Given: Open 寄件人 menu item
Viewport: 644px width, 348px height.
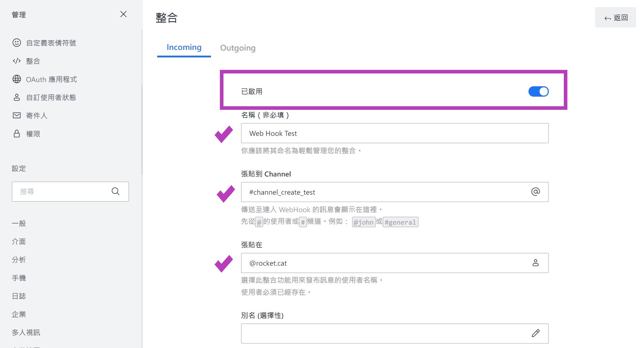Looking at the screenshot, I should tap(37, 116).
